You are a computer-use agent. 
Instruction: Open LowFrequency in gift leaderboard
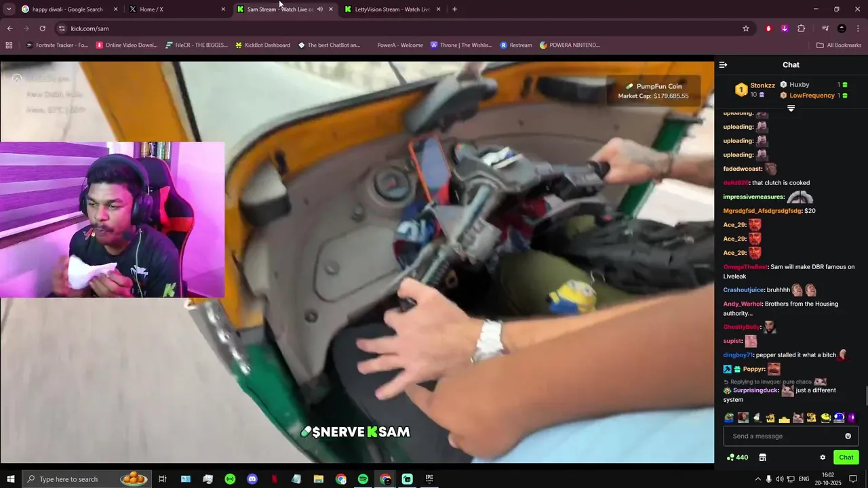812,96
